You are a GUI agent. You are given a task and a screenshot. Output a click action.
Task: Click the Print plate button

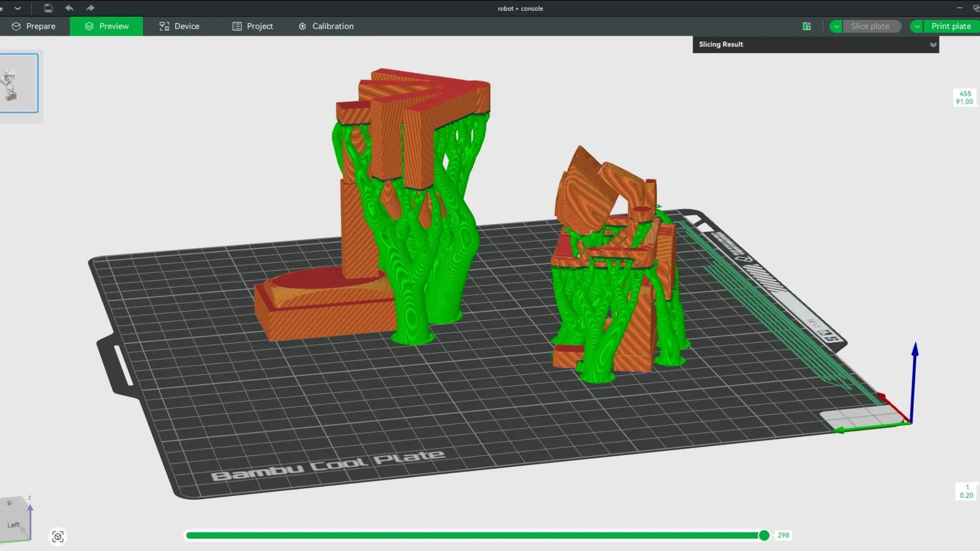(951, 27)
